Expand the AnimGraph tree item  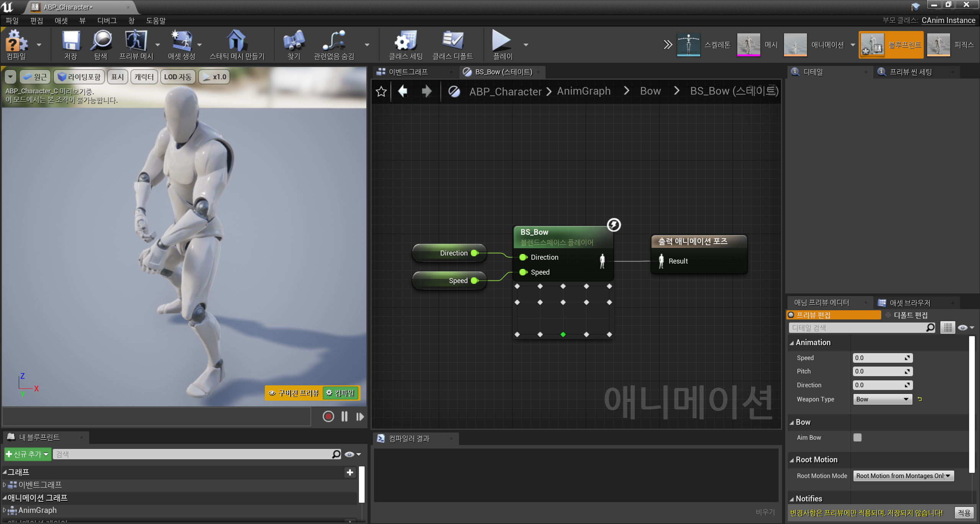[5, 510]
